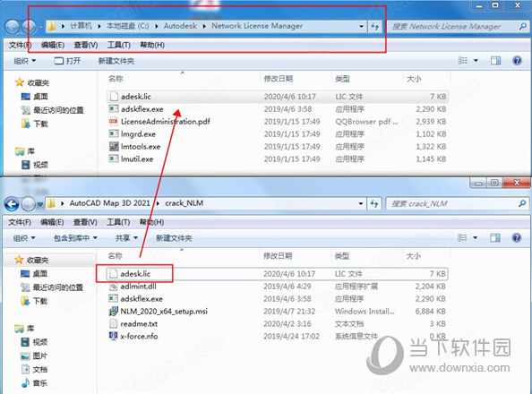
Task: Click AutoCAD Map 3D 2021 breadcrumb
Action: (x=109, y=203)
